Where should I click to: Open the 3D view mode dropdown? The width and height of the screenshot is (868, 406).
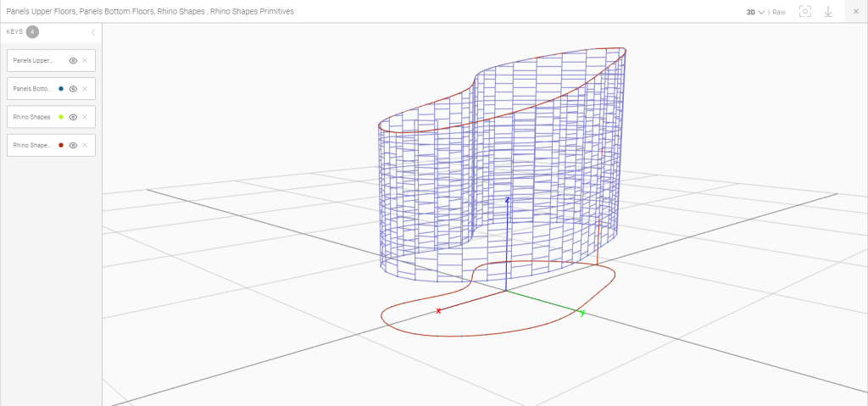[754, 13]
